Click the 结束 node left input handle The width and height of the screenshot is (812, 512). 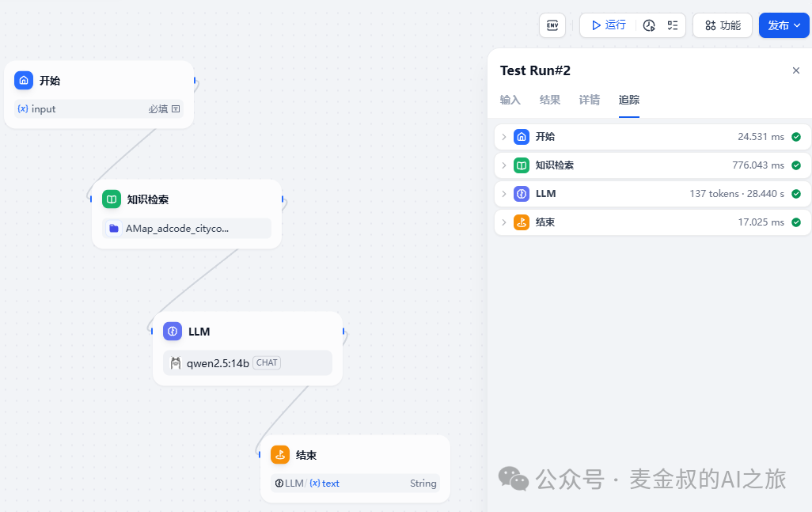coord(260,454)
